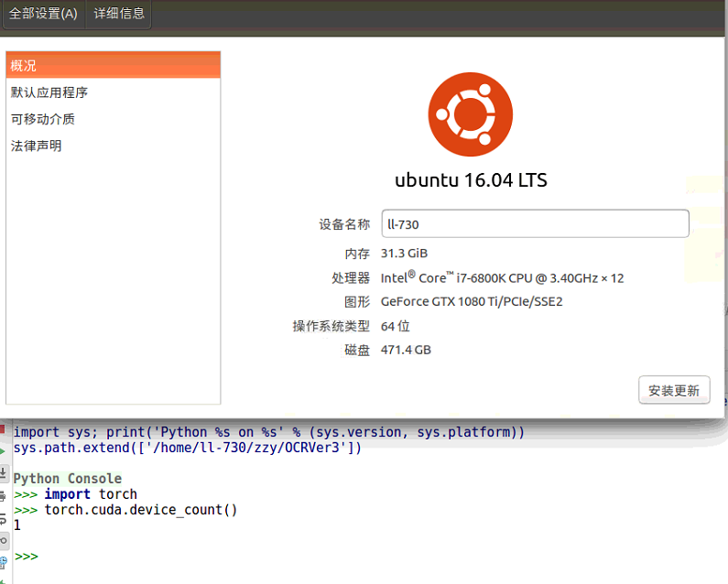The width and height of the screenshot is (728, 584).
Task: Click the 处理器 label
Action: [x=351, y=277]
